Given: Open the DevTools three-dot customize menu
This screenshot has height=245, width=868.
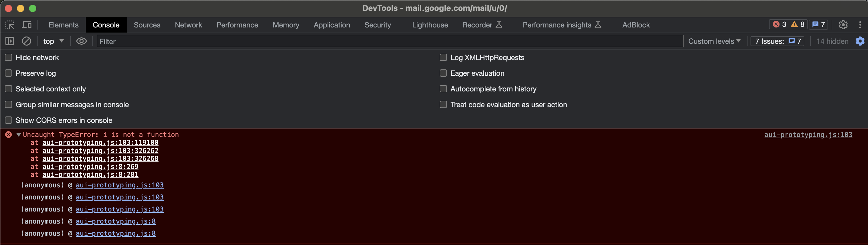Looking at the screenshot, I should (x=860, y=24).
